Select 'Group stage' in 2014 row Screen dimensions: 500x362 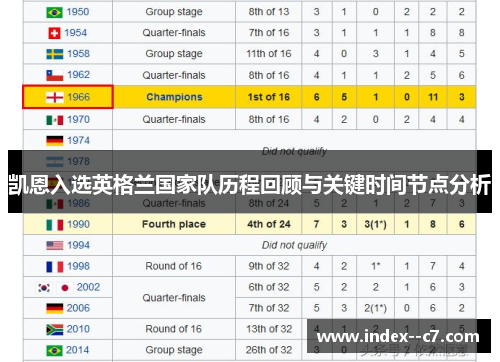pos(174,350)
